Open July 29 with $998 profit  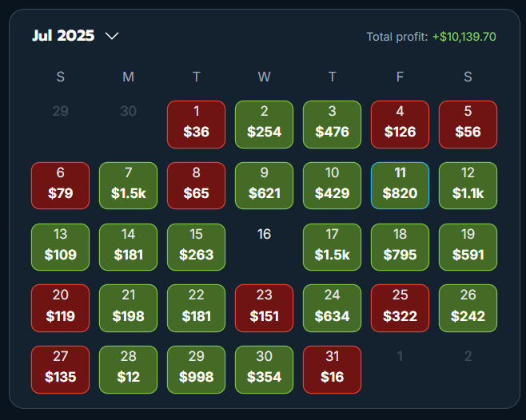pos(196,369)
